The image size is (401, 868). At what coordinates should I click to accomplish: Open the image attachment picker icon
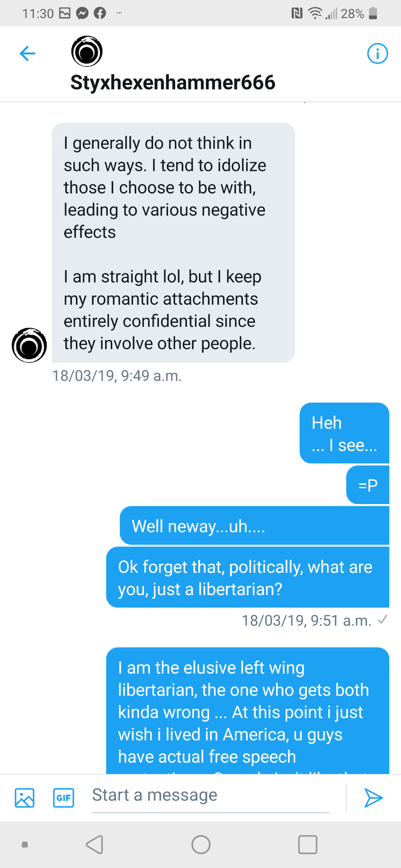(24, 798)
